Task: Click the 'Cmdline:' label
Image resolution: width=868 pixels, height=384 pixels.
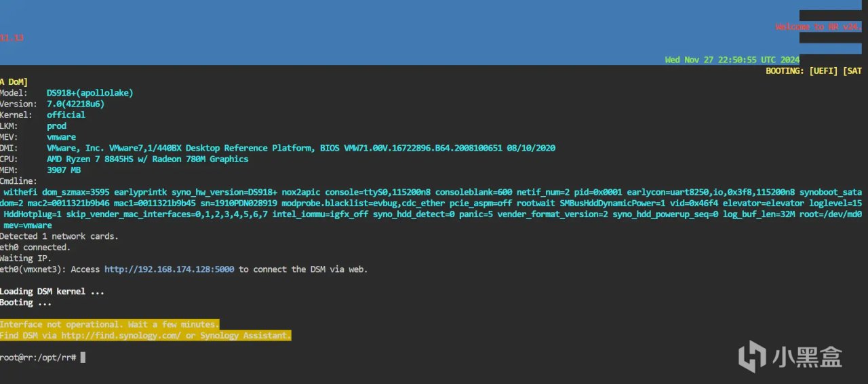Action: (x=19, y=181)
